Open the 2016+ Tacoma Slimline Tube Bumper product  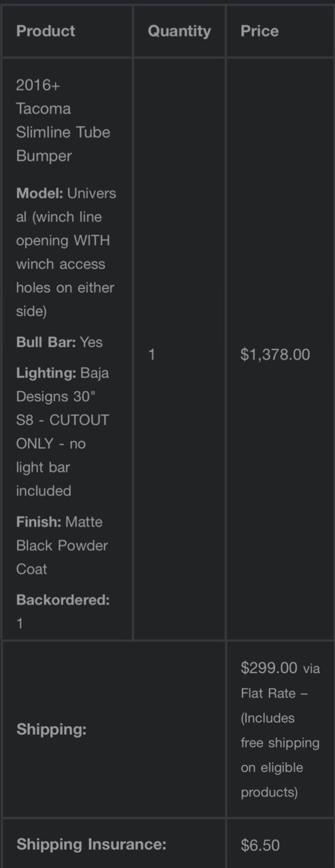pyautogui.click(x=63, y=120)
